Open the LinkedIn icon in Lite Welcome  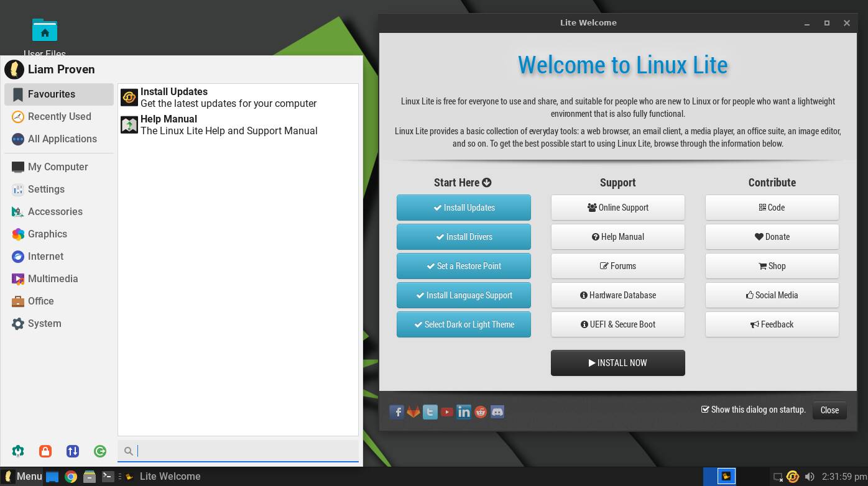(464, 412)
